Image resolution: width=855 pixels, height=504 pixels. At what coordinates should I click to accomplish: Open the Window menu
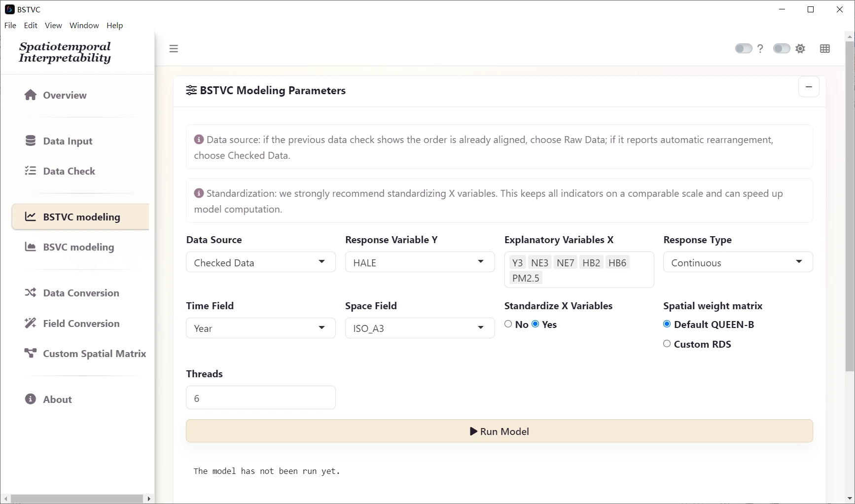click(x=84, y=25)
